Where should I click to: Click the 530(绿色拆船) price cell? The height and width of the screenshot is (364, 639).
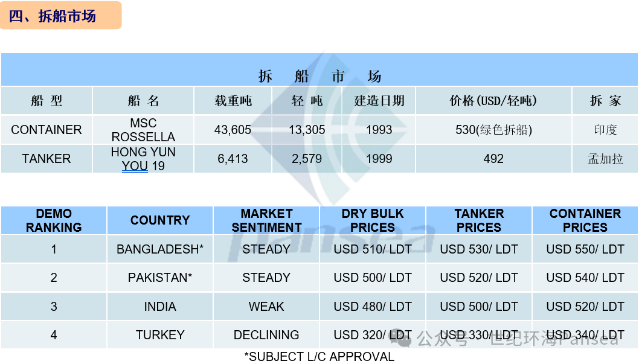coord(493,130)
